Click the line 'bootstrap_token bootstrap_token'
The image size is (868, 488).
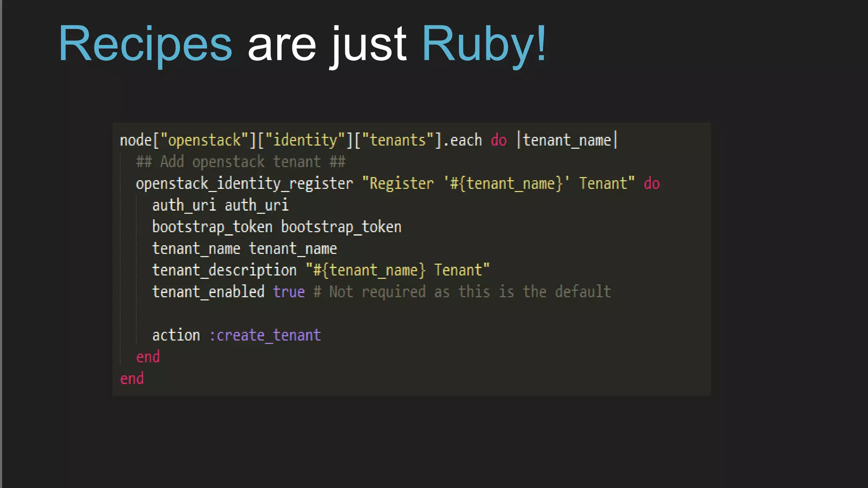(277, 227)
